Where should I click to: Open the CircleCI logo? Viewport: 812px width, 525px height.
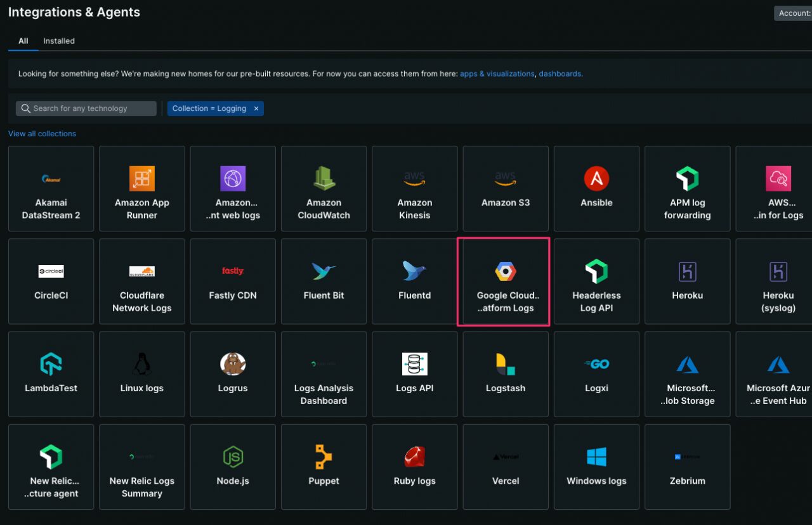point(51,271)
